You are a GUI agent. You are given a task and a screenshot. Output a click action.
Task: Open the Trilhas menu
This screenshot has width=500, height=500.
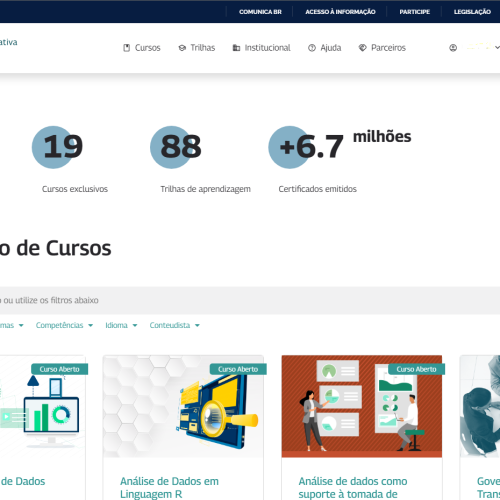coord(197,48)
